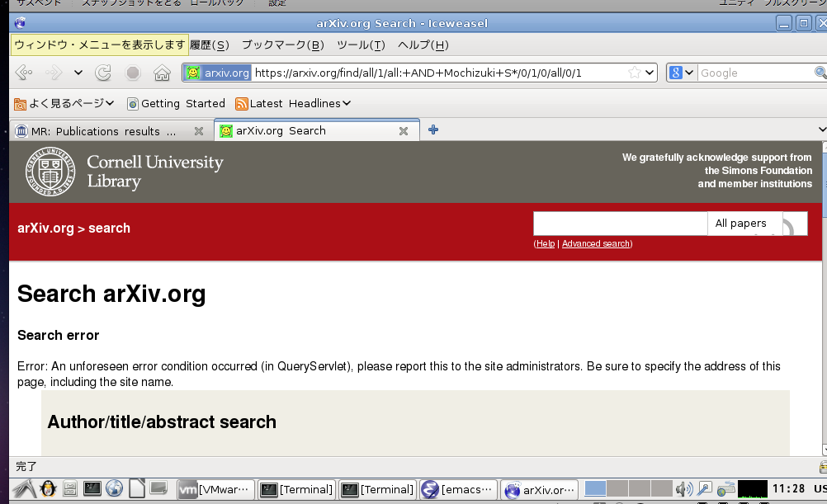The width and height of the screenshot is (827, 504).
Task: Open a new tab with plus icon
Action: [x=433, y=130]
